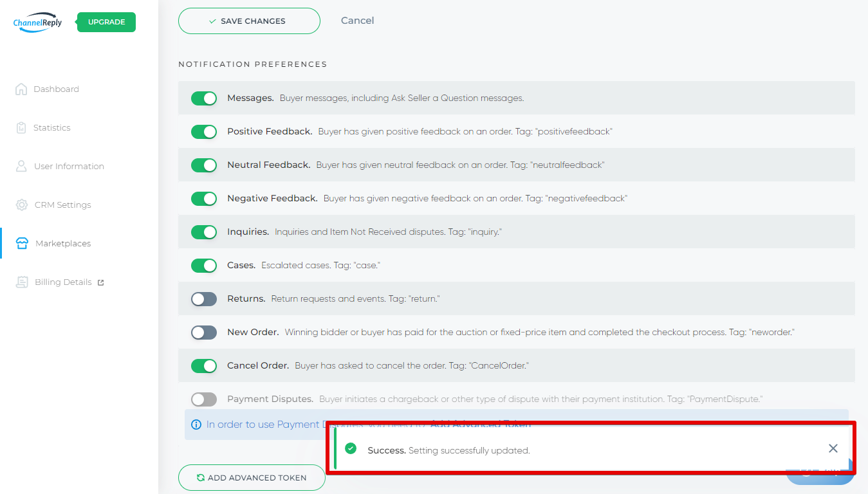
Task: Click the Cancel link
Action: click(357, 21)
